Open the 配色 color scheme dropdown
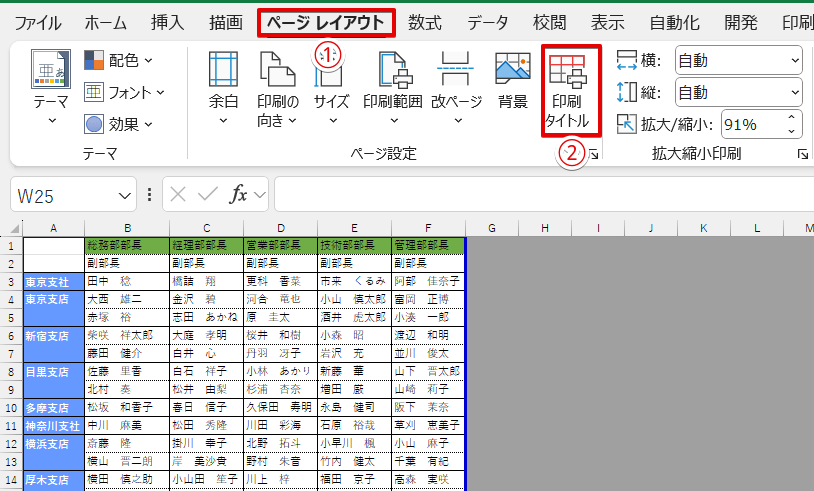 [119, 60]
